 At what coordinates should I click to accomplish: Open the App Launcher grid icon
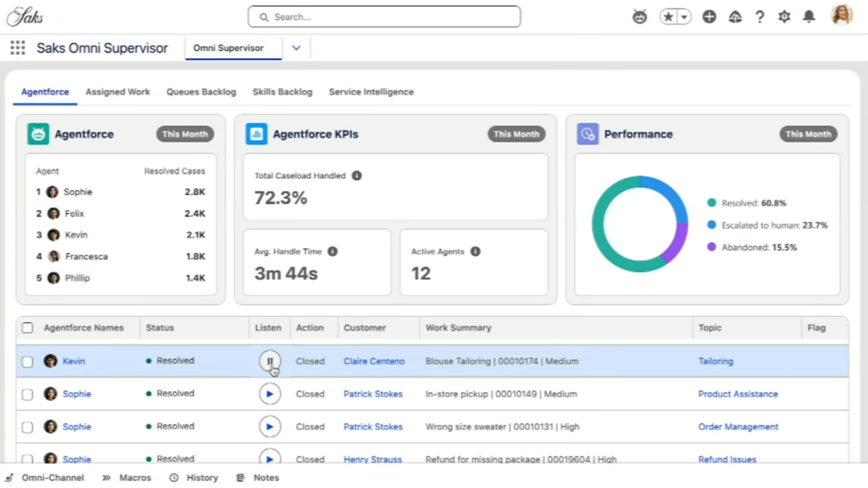point(18,48)
